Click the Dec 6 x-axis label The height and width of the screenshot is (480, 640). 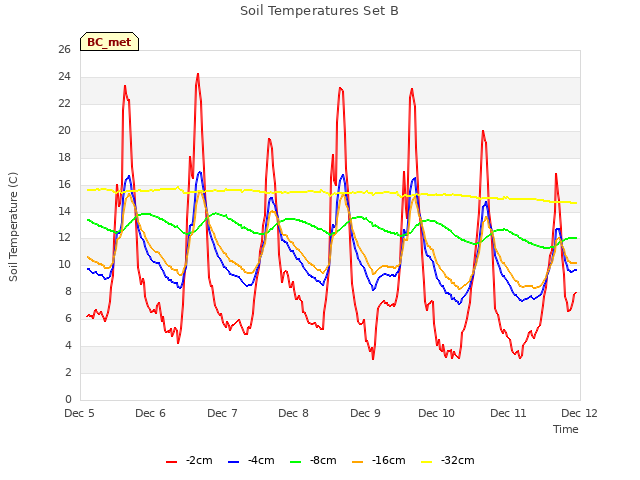point(151,413)
